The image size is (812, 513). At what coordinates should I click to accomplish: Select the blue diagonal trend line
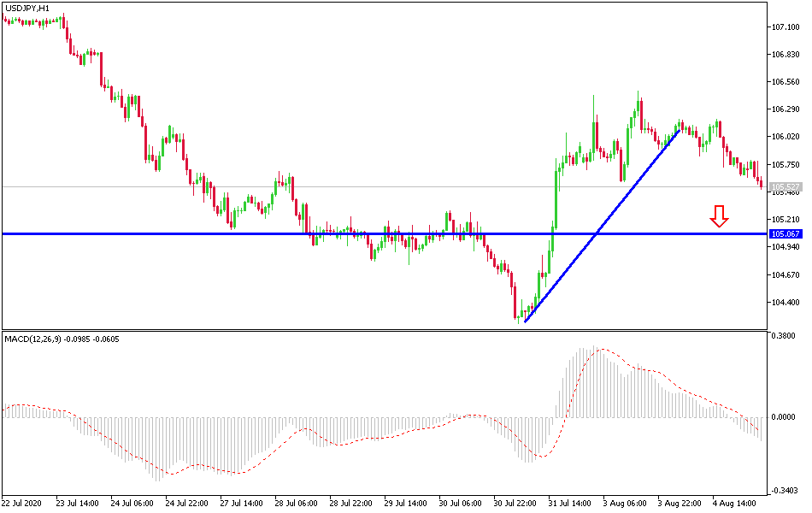click(x=602, y=227)
